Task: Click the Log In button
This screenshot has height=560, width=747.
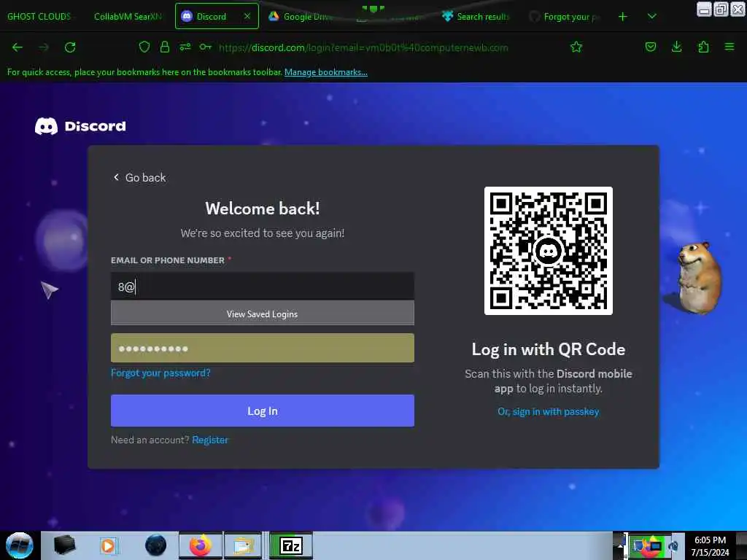Action: (263, 411)
